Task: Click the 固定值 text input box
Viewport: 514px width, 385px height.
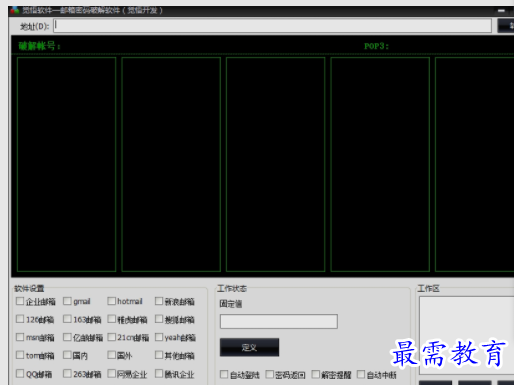Action: [279, 321]
